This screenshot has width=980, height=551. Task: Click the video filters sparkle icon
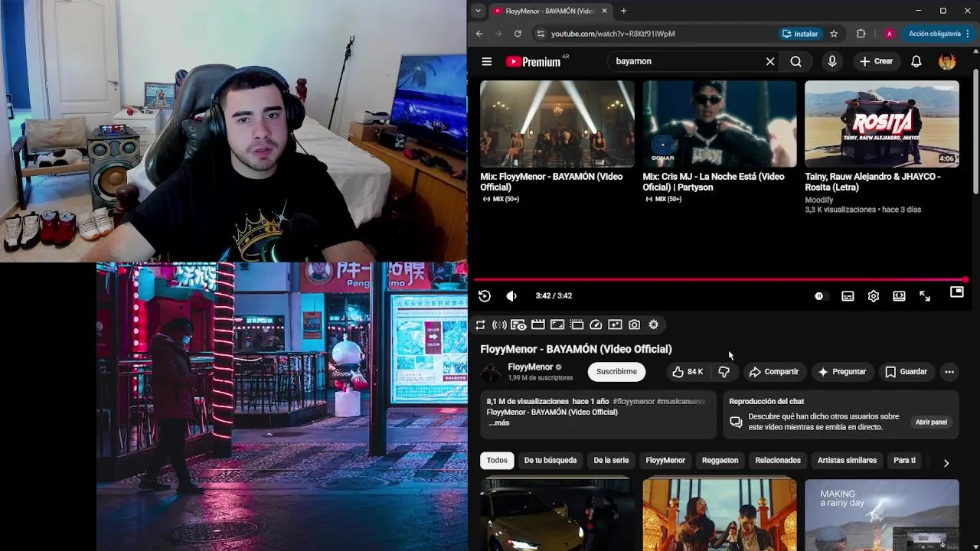coord(615,325)
